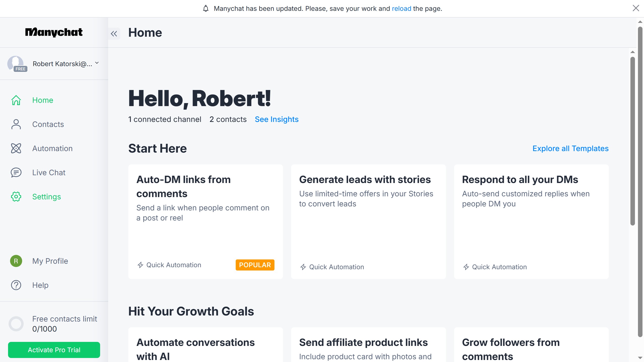Click the 'Hello, Robert!' greeting
The image size is (644, 362).
[x=199, y=99]
